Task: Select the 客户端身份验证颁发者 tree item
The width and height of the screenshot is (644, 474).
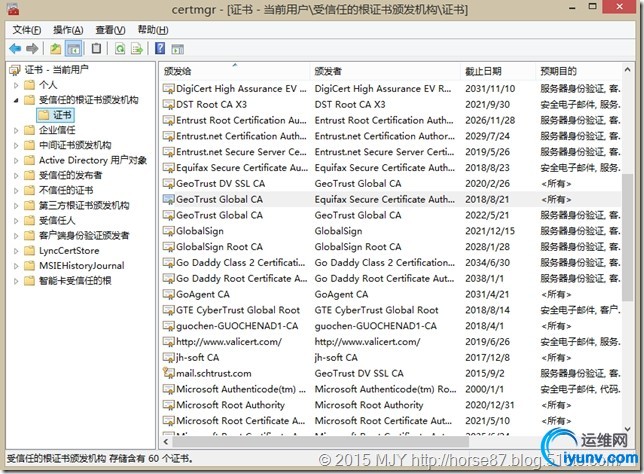Action: [x=84, y=235]
